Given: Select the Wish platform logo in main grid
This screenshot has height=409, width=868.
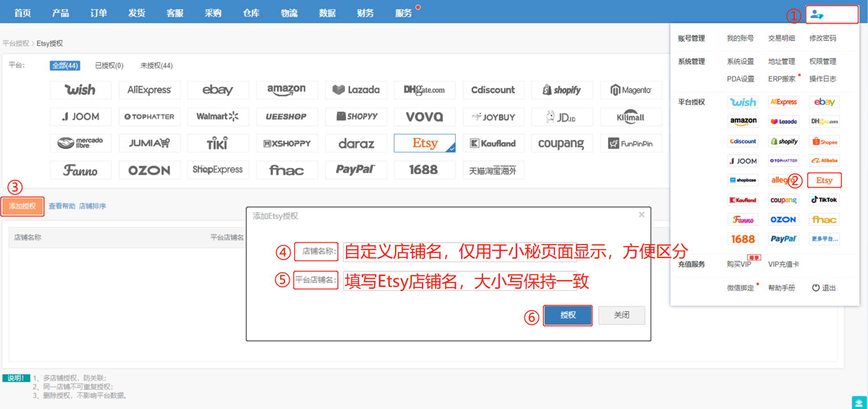Looking at the screenshot, I should click(80, 90).
